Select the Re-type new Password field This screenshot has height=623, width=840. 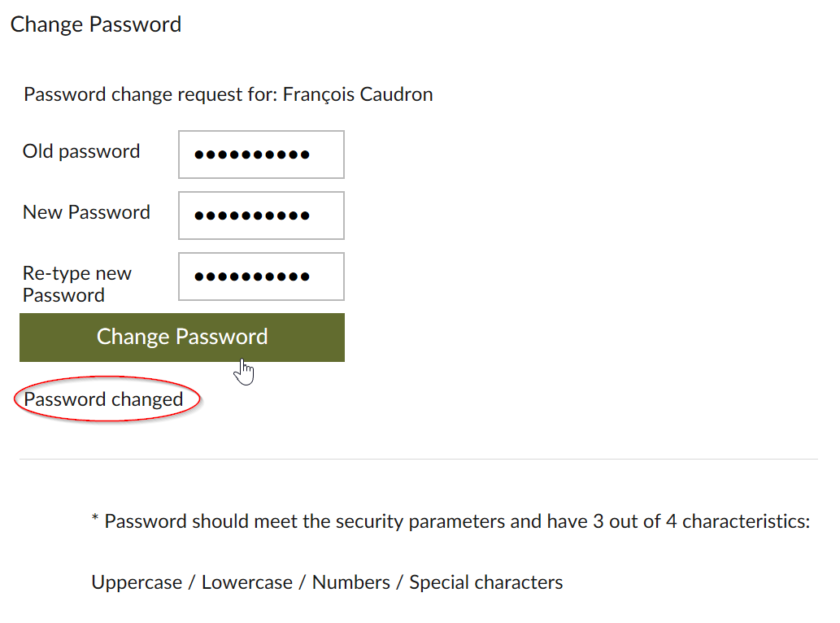pos(261,277)
